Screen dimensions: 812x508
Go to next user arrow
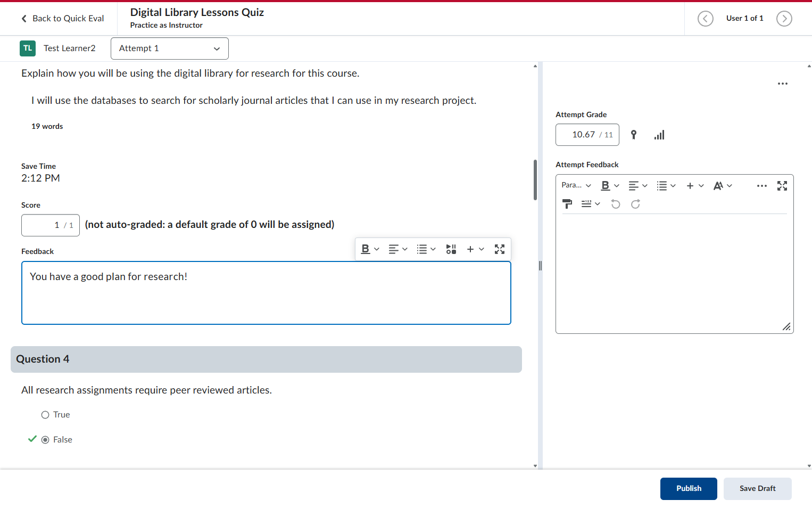[784, 19]
